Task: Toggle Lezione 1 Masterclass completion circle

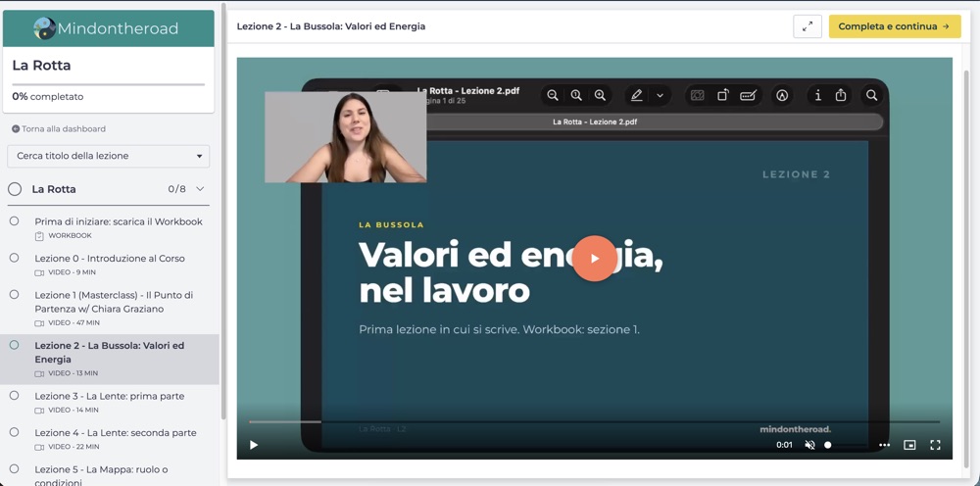Action: click(15, 294)
